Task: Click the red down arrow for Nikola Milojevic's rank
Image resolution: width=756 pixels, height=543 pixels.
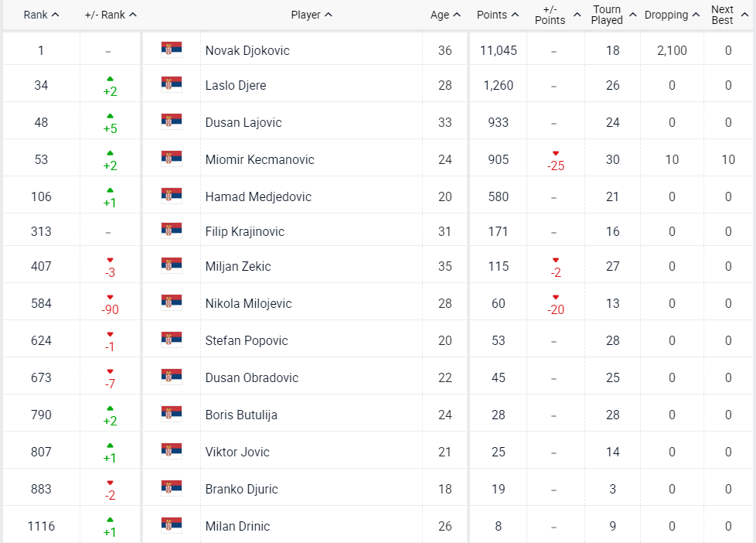Action: pyautogui.click(x=110, y=297)
